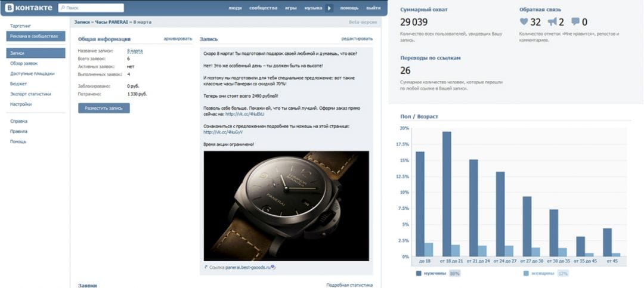Image resolution: width=644 pixels, height=288 pixels.
Task: Click Часы PANERAI in the breadcrumb
Action: (112, 22)
